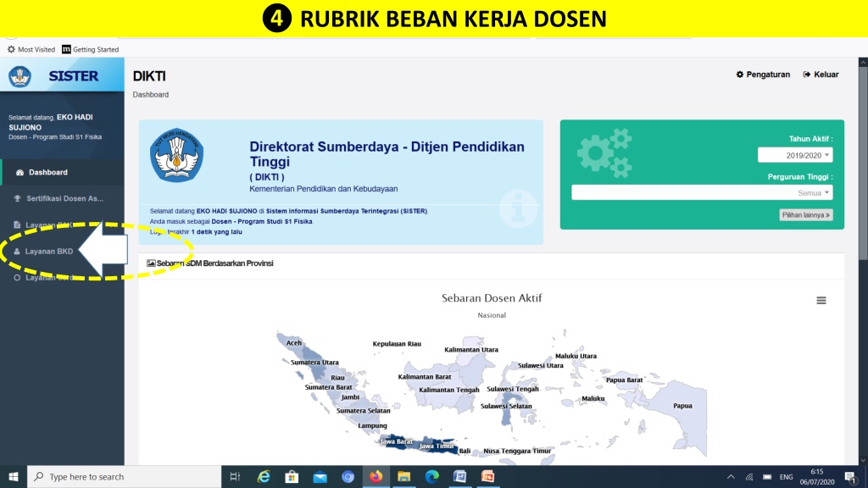The image size is (868, 488).
Task: Open Chrome from taskbar
Action: coord(348,476)
